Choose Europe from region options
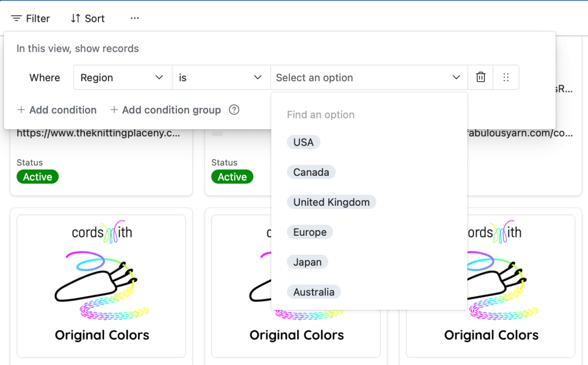This screenshot has height=365, width=588. click(310, 232)
